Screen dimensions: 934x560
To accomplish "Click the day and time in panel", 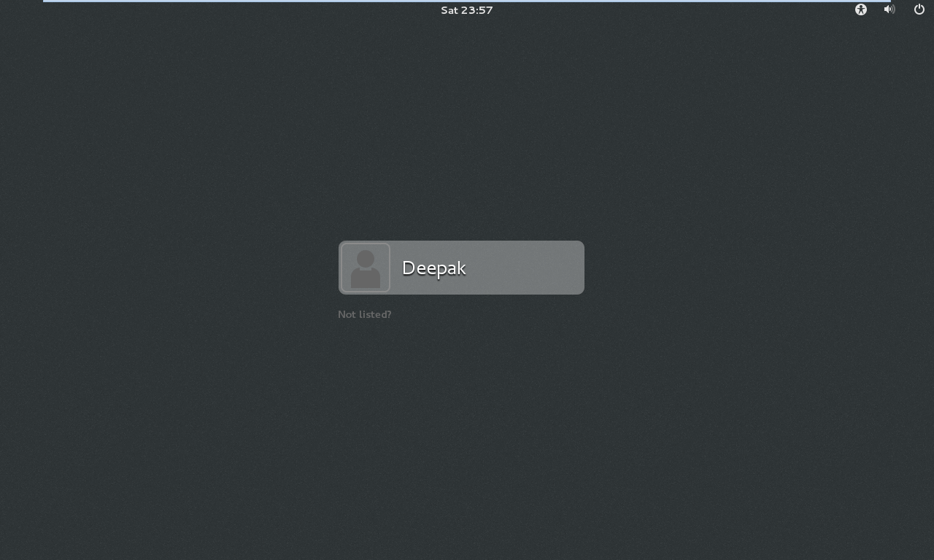I will 467,10.
